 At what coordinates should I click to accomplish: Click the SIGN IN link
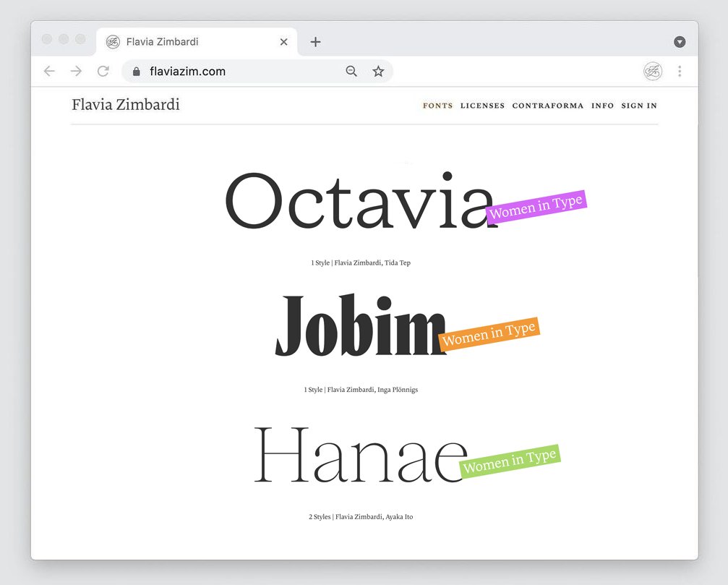pyautogui.click(x=639, y=106)
